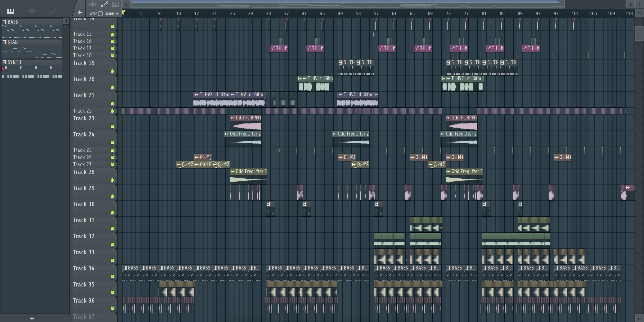Click the SYNTH pattern icon in the picker
The image size is (644, 322).
click(x=4, y=62)
